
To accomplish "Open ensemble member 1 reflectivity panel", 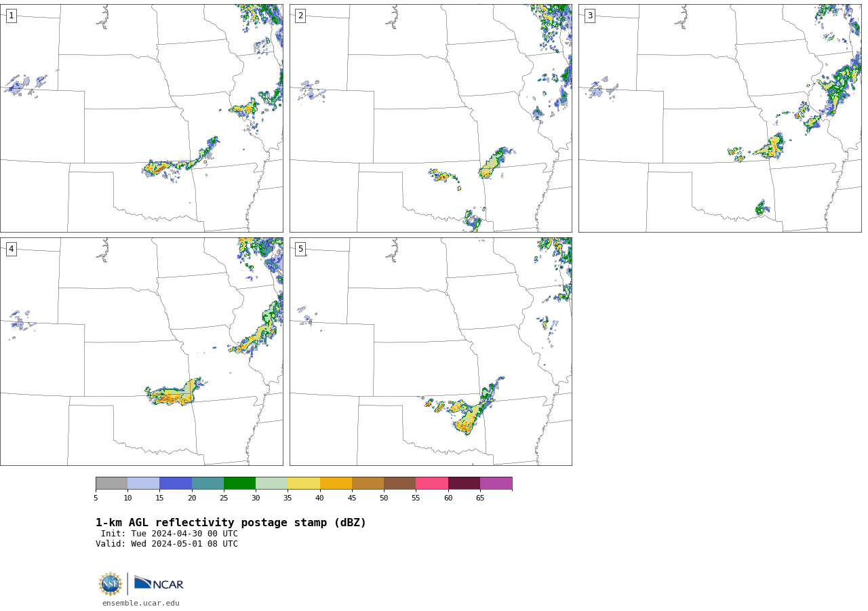I will click(141, 118).
